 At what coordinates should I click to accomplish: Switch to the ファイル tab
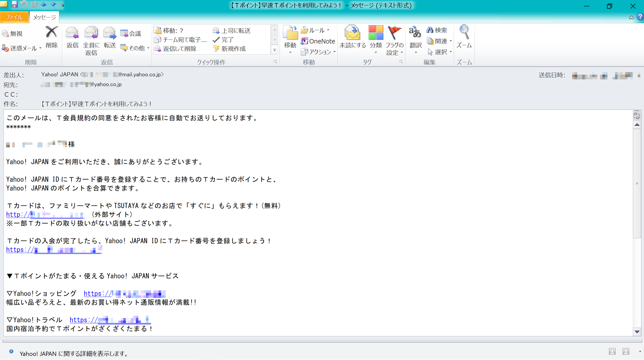coord(14,17)
